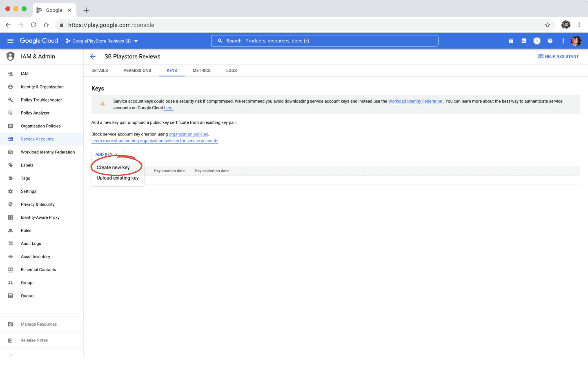Follow the 'here' link in the warning banner
588x366 pixels.
tap(168, 108)
